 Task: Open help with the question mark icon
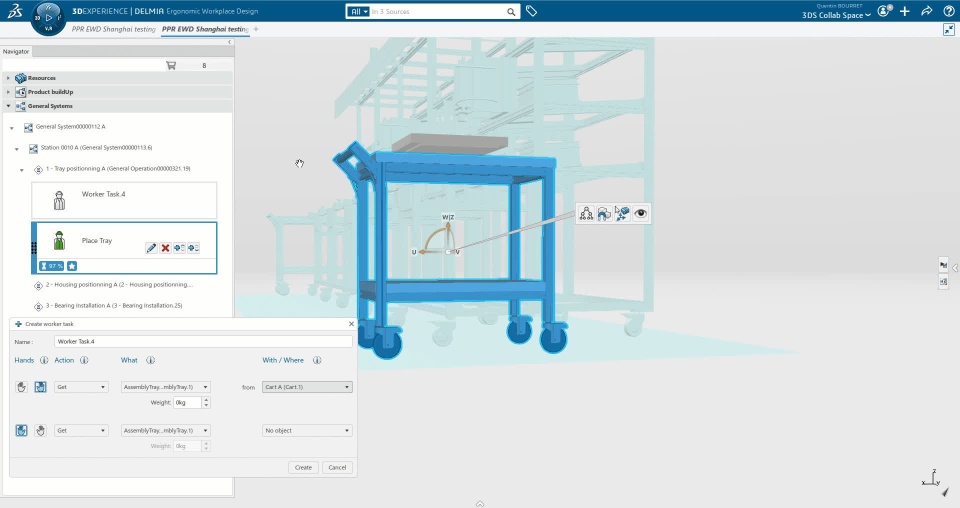pos(949,11)
